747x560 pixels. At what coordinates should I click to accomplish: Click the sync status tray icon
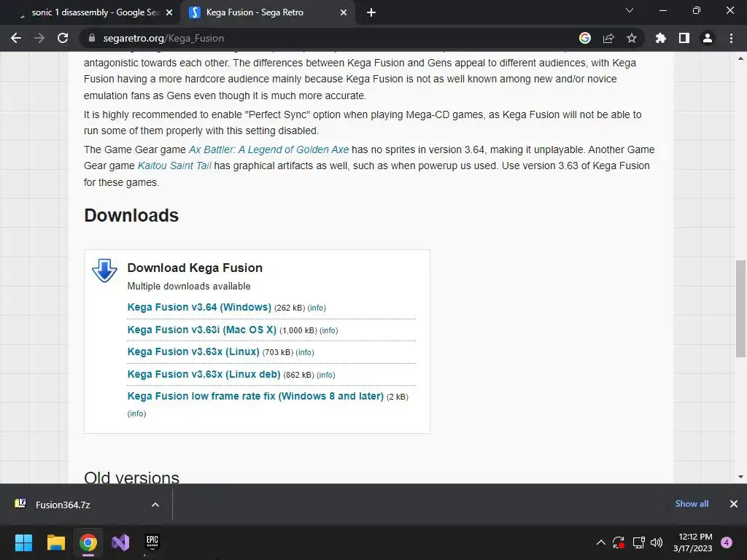pos(619,542)
